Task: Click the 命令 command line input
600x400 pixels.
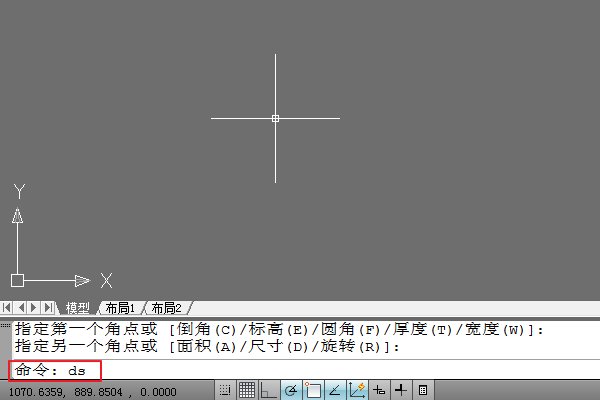Action: pos(304,370)
